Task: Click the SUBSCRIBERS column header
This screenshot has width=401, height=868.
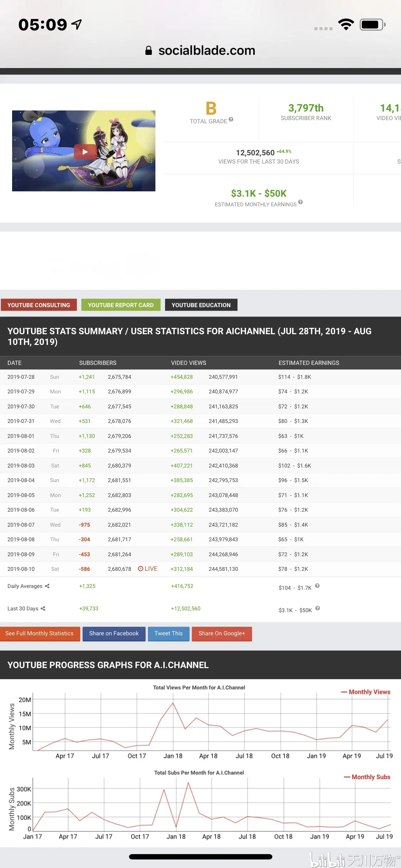Action: coord(98,363)
